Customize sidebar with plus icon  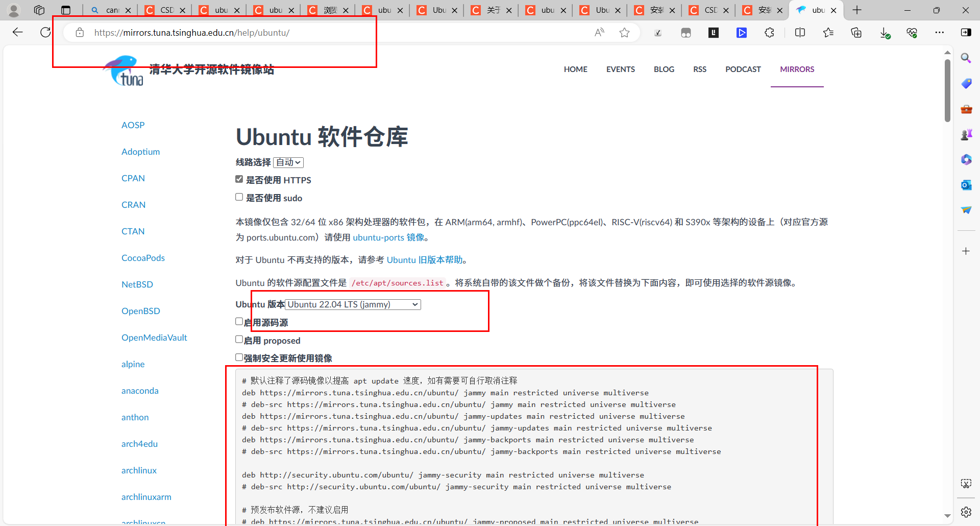(x=966, y=251)
